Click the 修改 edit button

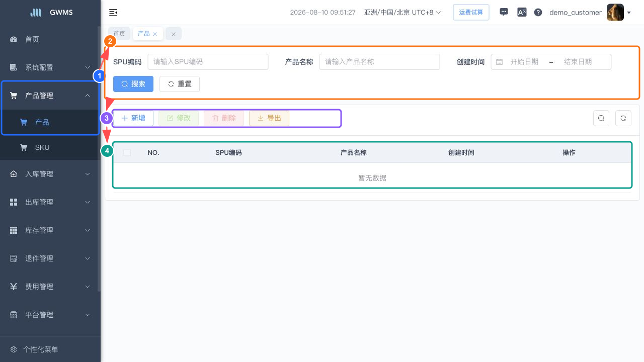(179, 118)
